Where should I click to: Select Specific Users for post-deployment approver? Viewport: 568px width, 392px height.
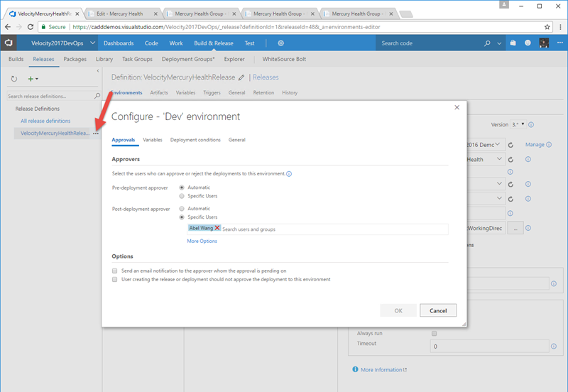point(182,217)
